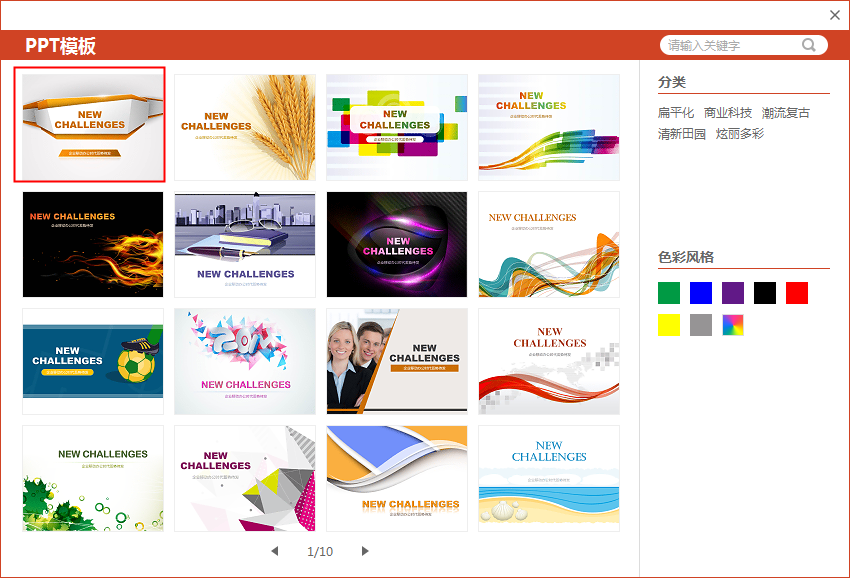Close the PPT template dialog
This screenshot has height=578, width=850.
tap(835, 15)
